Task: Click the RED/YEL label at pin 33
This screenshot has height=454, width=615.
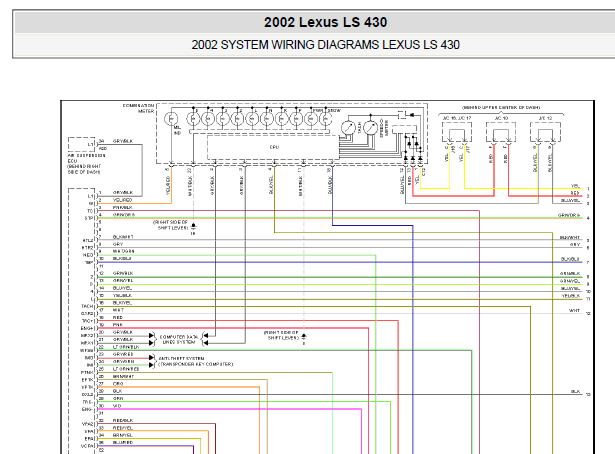Action: coord(123,428)
